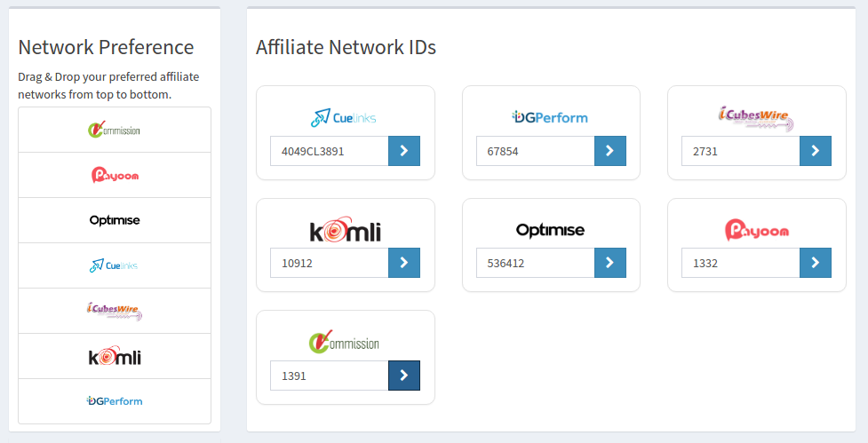Click the Cuelinks logo in Affiliate Network IDs
This screenshot has width=868, height=443.
[x=344, y=118]
